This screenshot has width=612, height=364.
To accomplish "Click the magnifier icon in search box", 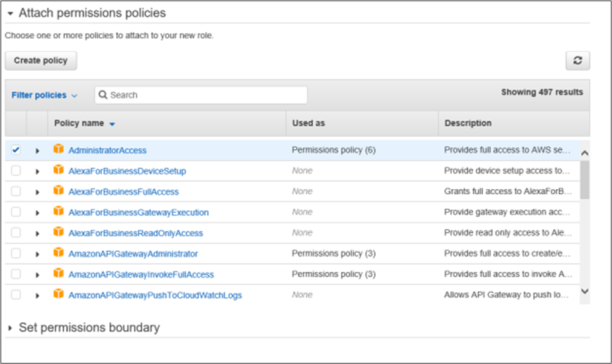I will (x=103, y=95).
